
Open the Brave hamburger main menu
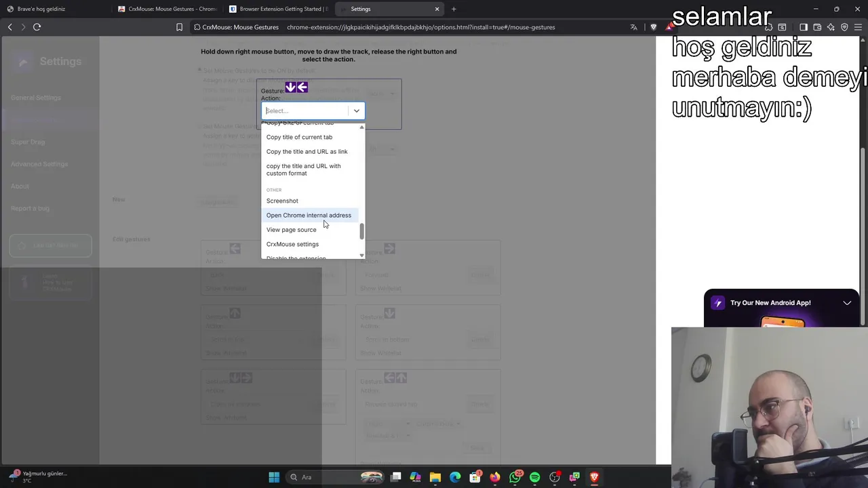tap(859, 27)
